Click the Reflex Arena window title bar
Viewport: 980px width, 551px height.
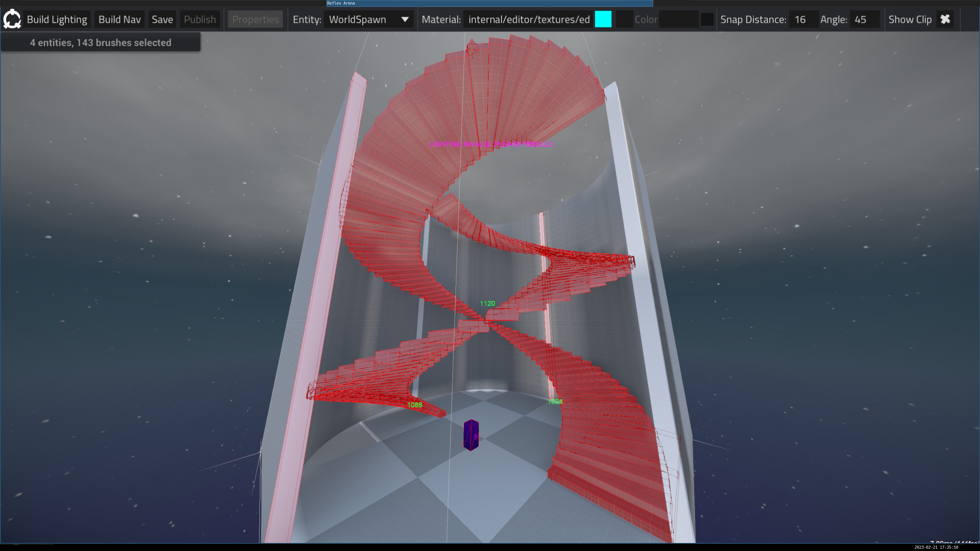pos(489,3)
